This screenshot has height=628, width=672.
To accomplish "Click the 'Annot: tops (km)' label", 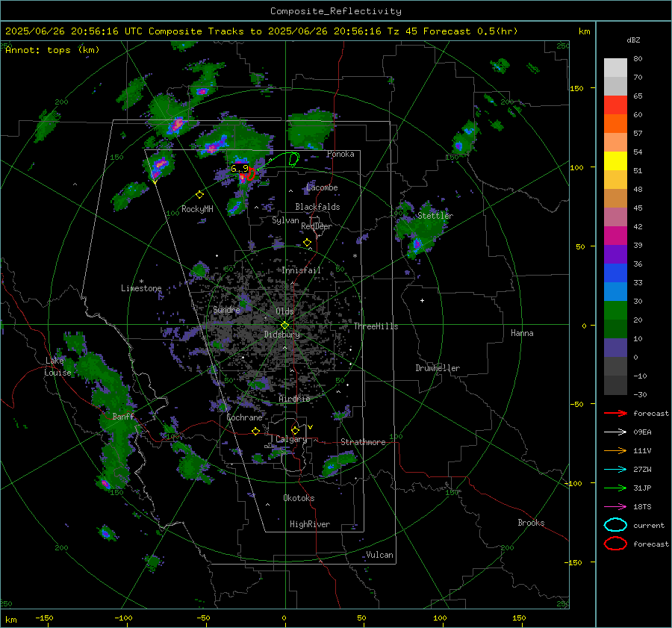I will pos(52,50).
